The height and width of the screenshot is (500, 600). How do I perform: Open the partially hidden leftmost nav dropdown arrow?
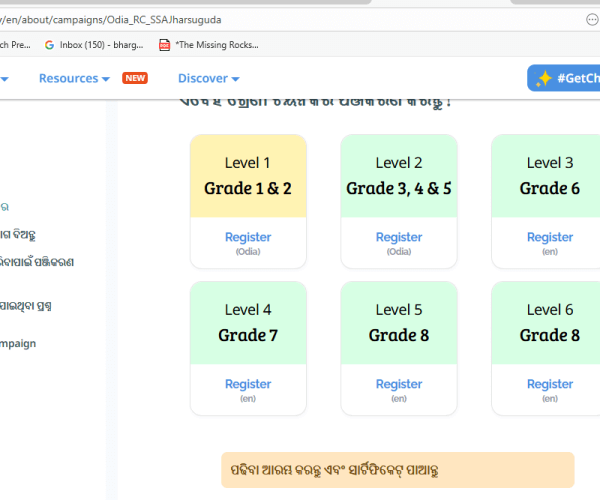click(x=5, y=78)
